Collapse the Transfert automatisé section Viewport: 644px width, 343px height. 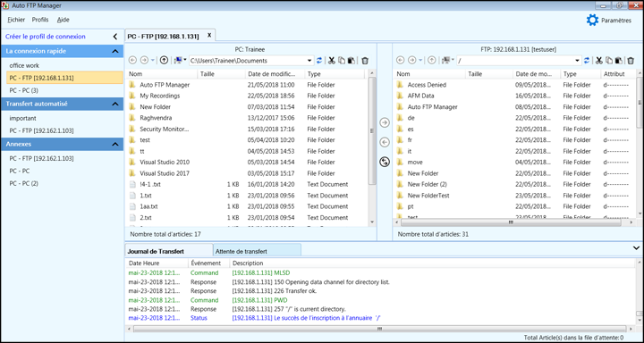click(x=115, y=104)
